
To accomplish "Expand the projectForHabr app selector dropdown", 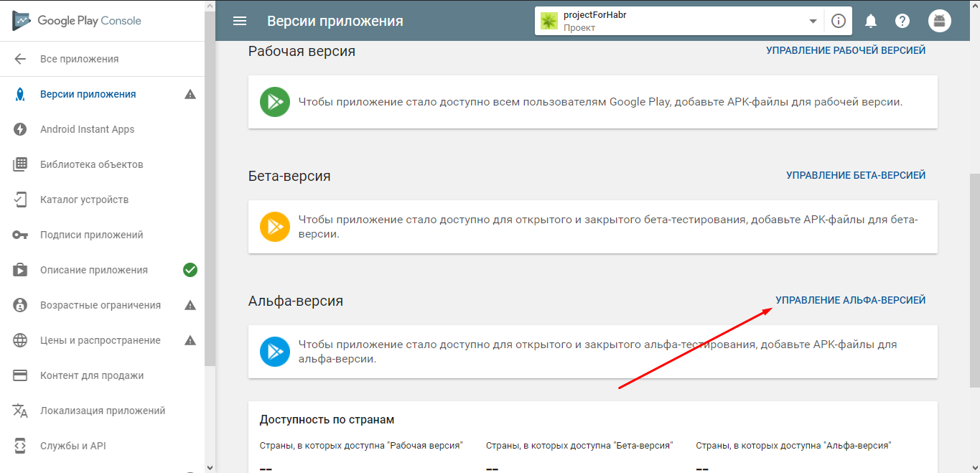I will click(x=813, y=21).
